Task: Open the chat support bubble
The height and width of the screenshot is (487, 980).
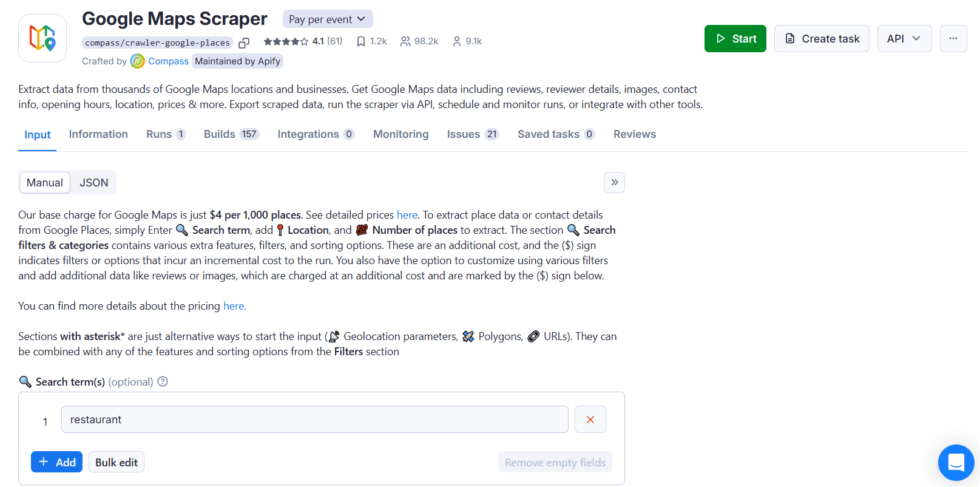Action: pos(956,463)
